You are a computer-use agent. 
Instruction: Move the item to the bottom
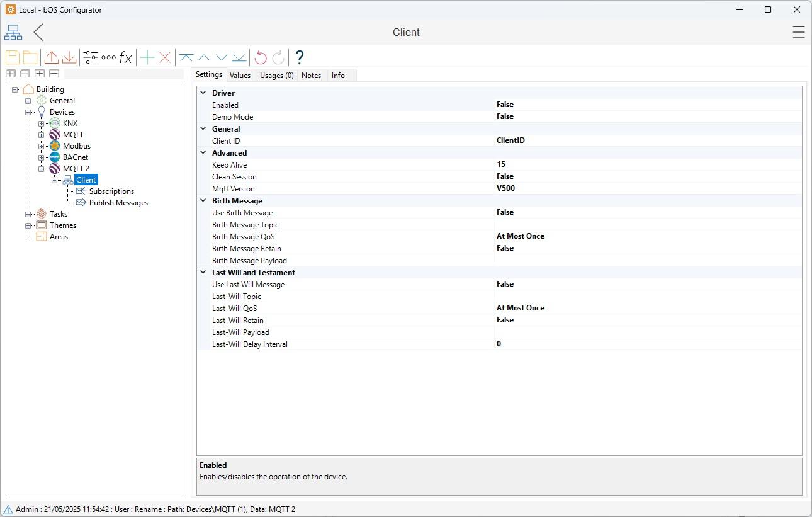239,57
